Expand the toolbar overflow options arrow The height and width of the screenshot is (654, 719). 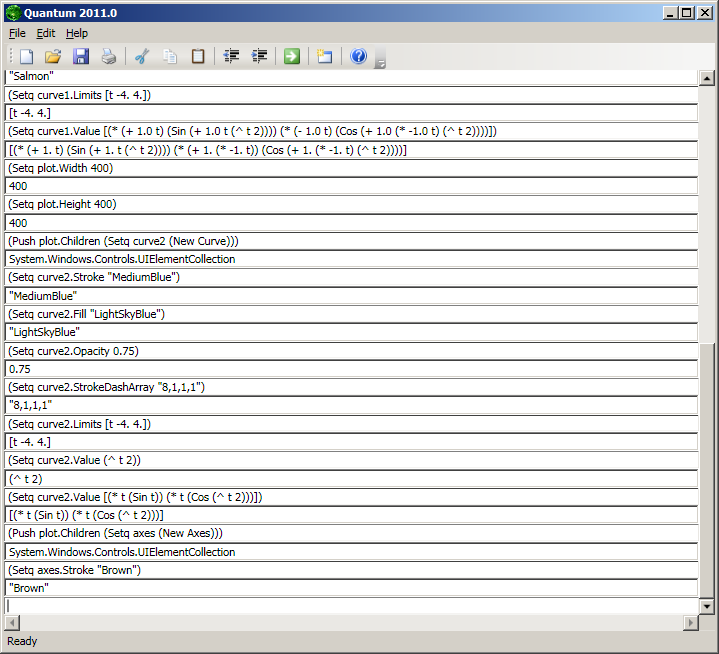click(x=380, y=58)
